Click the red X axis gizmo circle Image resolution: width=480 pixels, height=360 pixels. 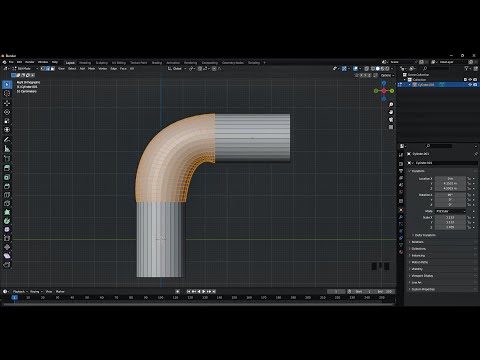384,91
